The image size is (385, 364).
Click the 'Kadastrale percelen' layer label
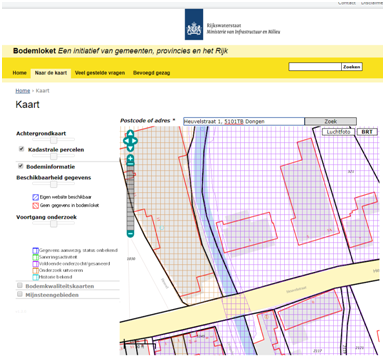click(56, 150)
